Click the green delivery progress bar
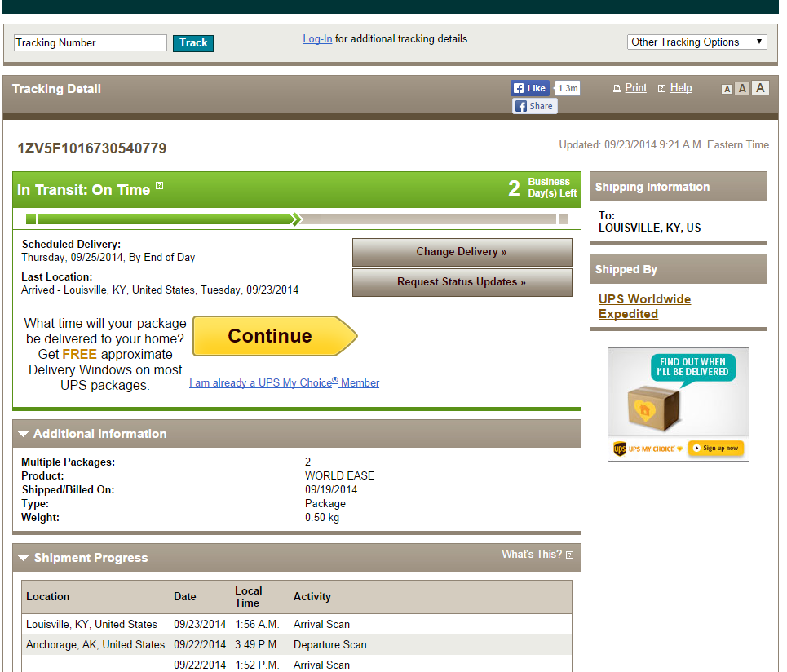787x672 pixels. pyautogui.click(x=297, y=219)
